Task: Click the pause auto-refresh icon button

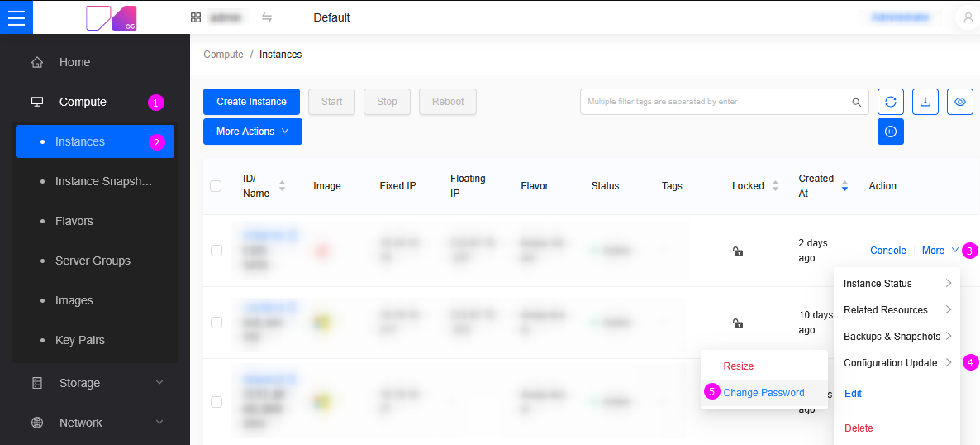Action: 891,132
